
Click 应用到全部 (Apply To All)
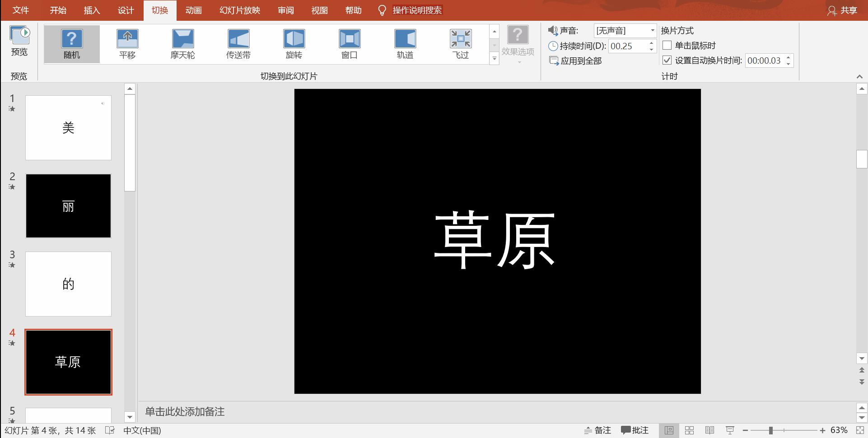coord(580,61)
